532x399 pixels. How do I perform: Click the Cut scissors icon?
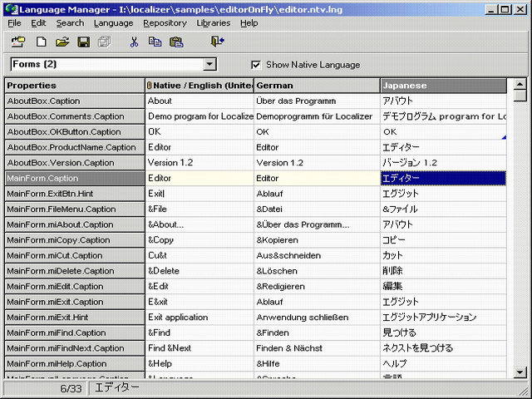pyautogui.click(x=134, y=42)
